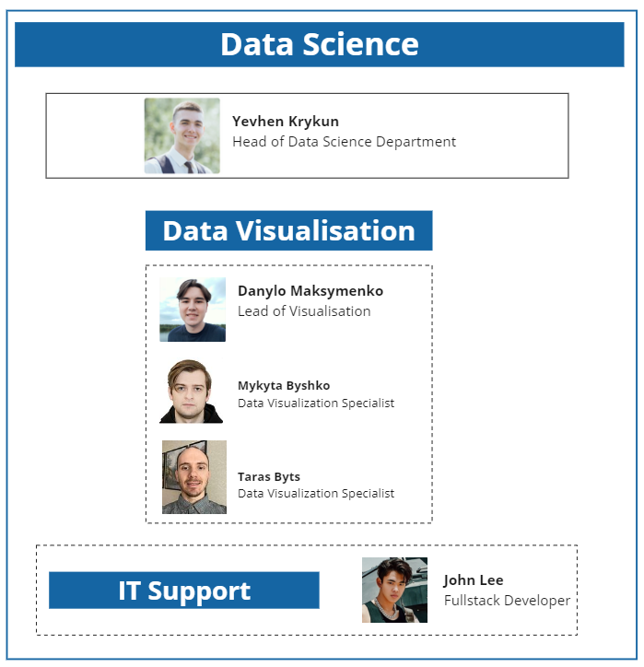Click empty space left of Yevhen's photo
This screenshot has width=644, height=667.
pyautogui.click(x=94, y=136)
